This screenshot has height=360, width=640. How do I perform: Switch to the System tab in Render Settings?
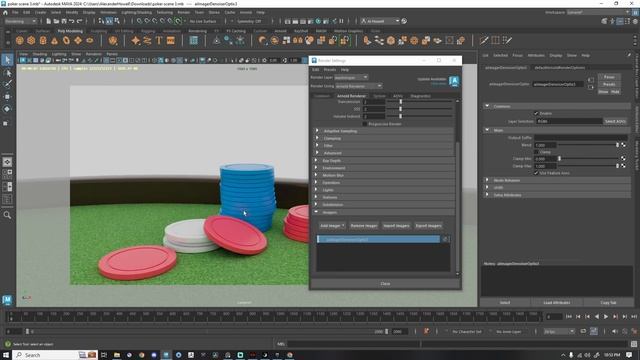(379, 96)
